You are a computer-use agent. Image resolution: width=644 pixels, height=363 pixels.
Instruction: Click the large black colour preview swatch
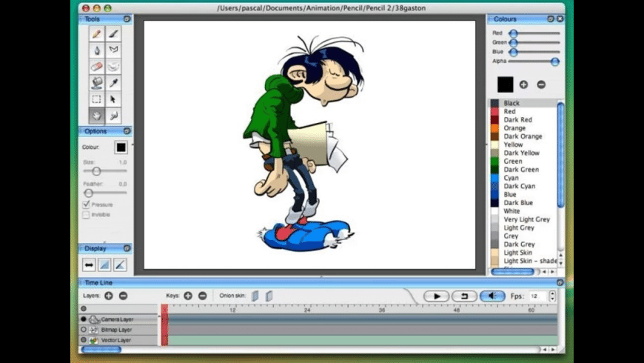point(505,84)
